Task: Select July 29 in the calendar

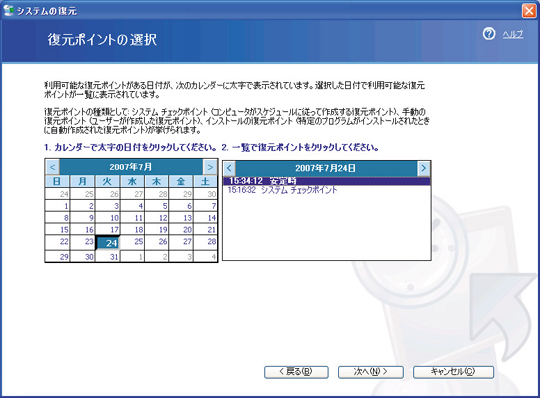Action: click(58, 256)
